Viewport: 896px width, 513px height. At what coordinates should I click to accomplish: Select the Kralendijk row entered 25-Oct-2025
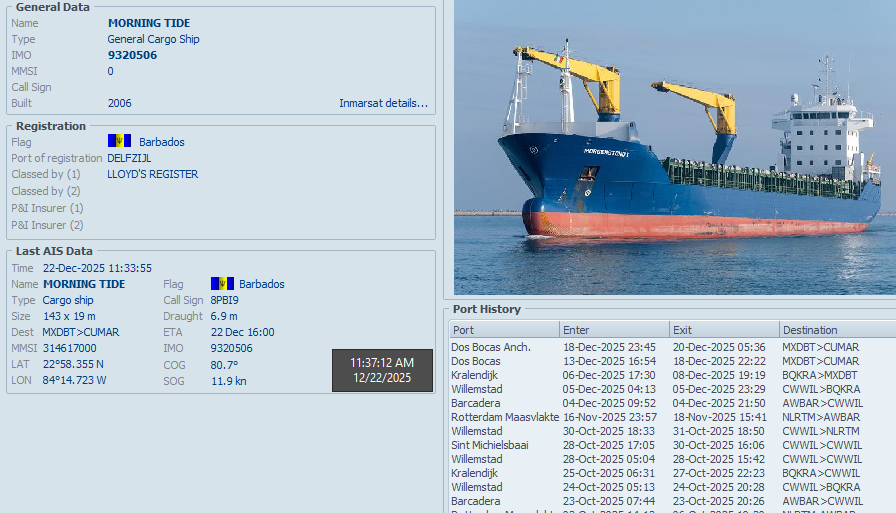coord(673,473)
